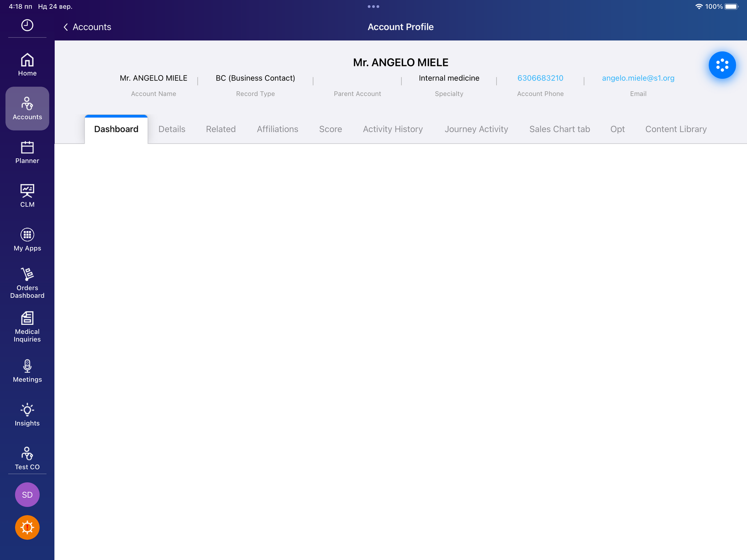Go to Home in sidebar
Screen dimensions: 747x560
tap(27, 65)
